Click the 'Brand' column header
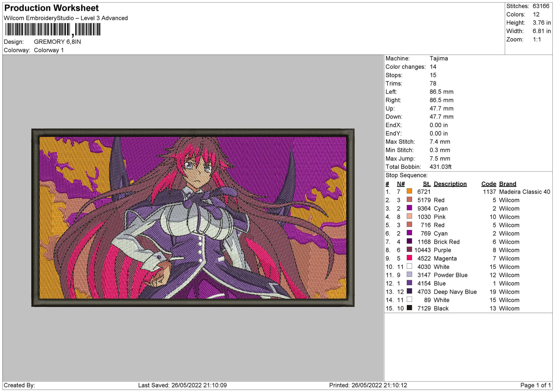The image size is (555, 392). [507, 184]
